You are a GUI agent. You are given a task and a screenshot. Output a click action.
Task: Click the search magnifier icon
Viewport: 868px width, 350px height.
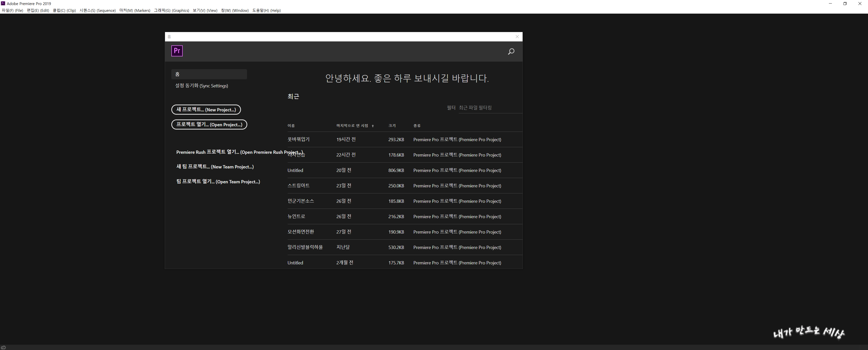point(511,52)
